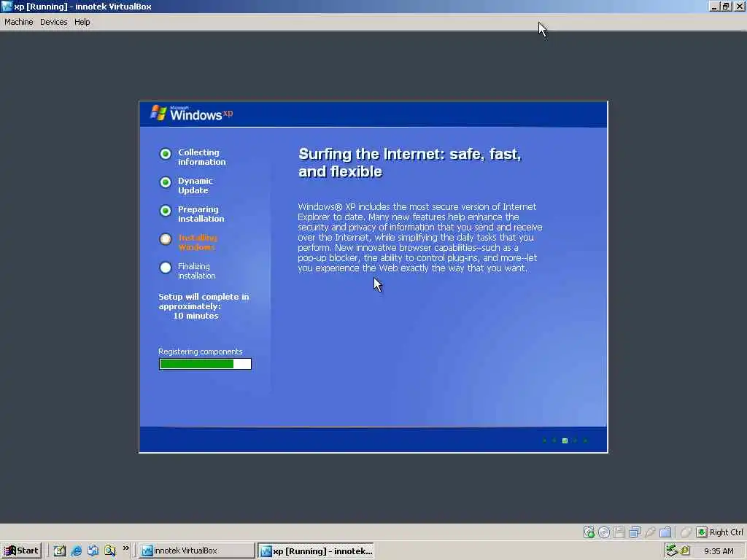
Task: Minimize the VirtualBox xp window
Action: point(714,6)
